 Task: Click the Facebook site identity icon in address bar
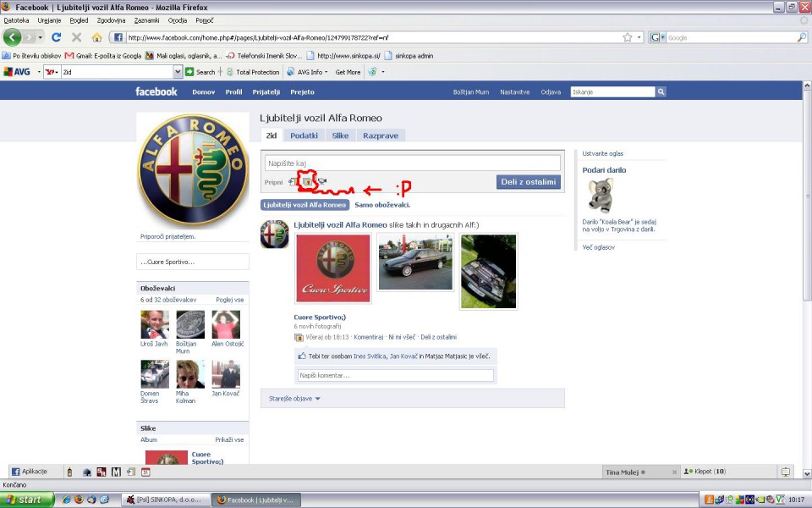(x=118, y=37)
